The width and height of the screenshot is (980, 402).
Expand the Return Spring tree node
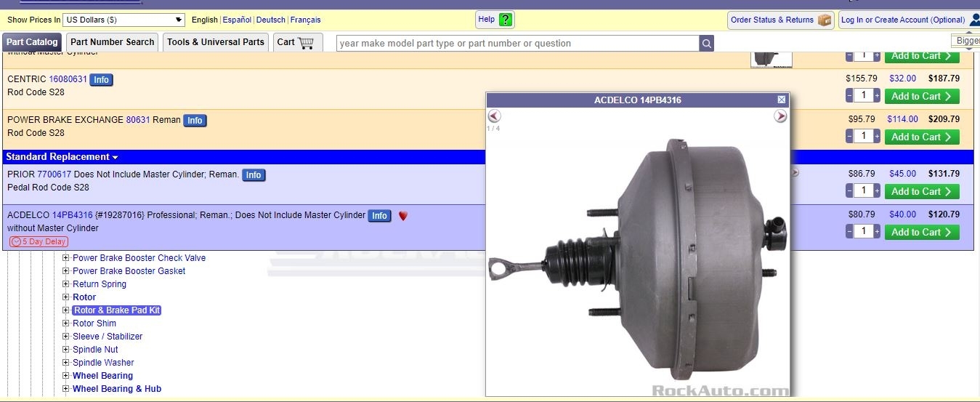[66, 284]
